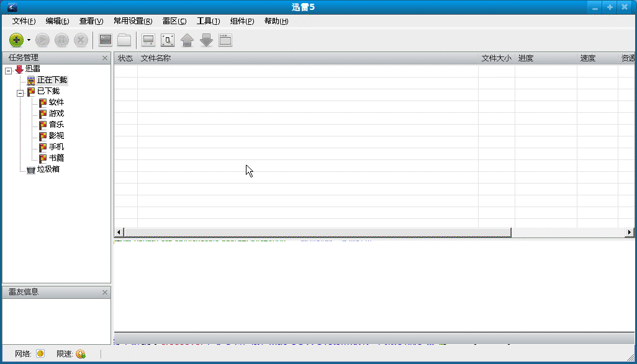
Task: Open the 文件(F) menu
Action: click(x=24, y=21)
